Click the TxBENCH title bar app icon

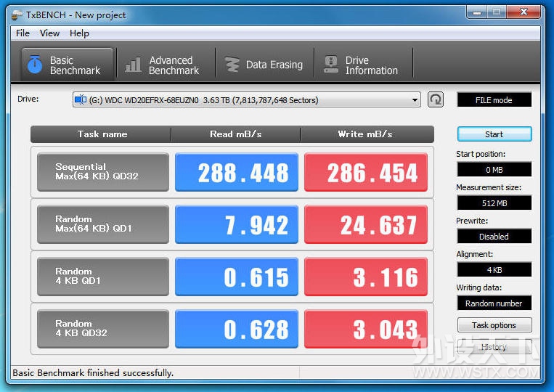coord(17,15)
